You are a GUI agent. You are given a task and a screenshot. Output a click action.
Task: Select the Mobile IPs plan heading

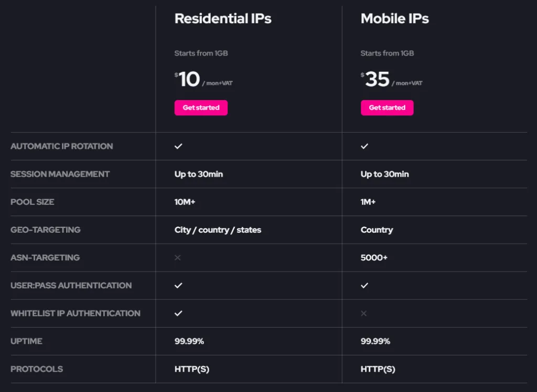tap(394, 19)
